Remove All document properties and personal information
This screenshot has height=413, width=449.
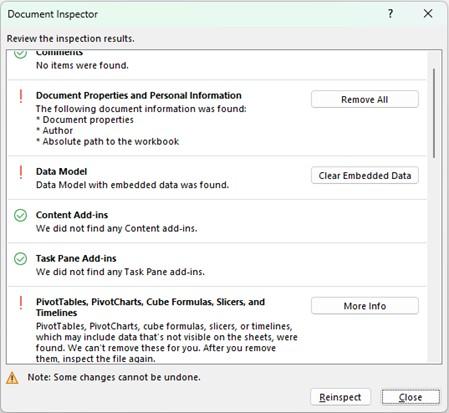pyautogui.click(x=365, y=99)
